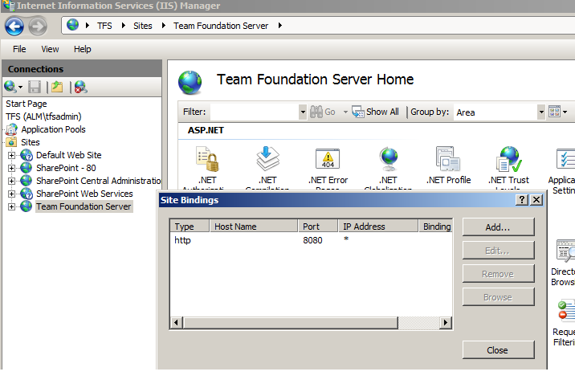Click the breadcrumb arrow after Team Foundation Server
Image resolution: width=575 pixels, height=392 pixels.
point(279,25)
